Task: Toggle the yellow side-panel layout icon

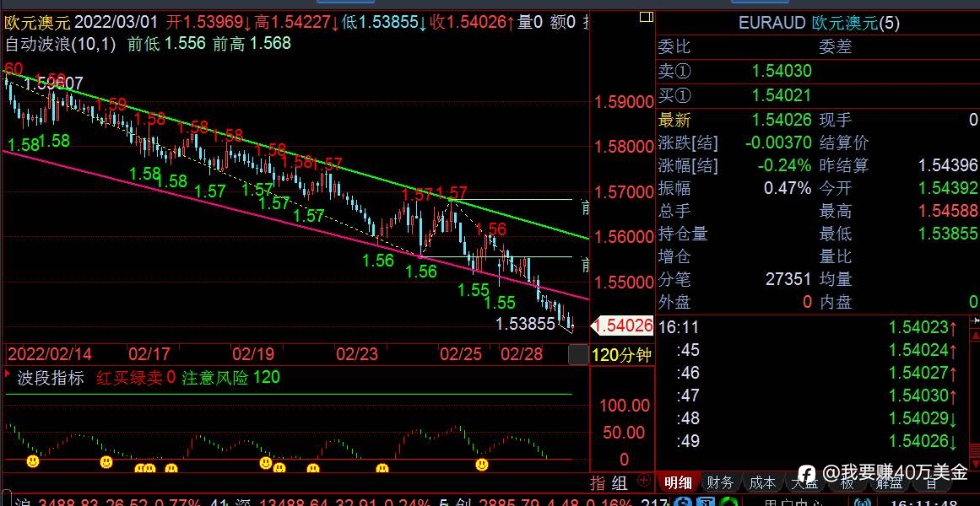Action: [647, 17]
